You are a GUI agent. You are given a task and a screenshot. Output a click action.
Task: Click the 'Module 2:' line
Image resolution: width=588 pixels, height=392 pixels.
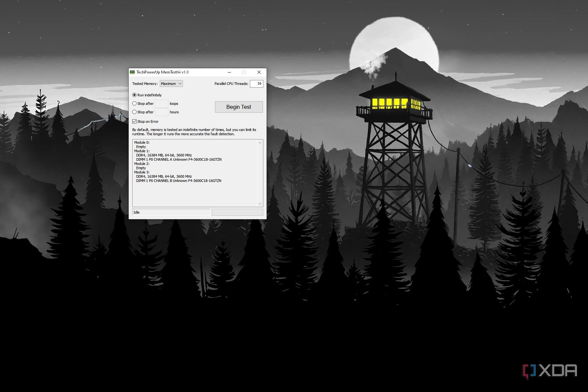pyautogui.click(x=142, y=164)
